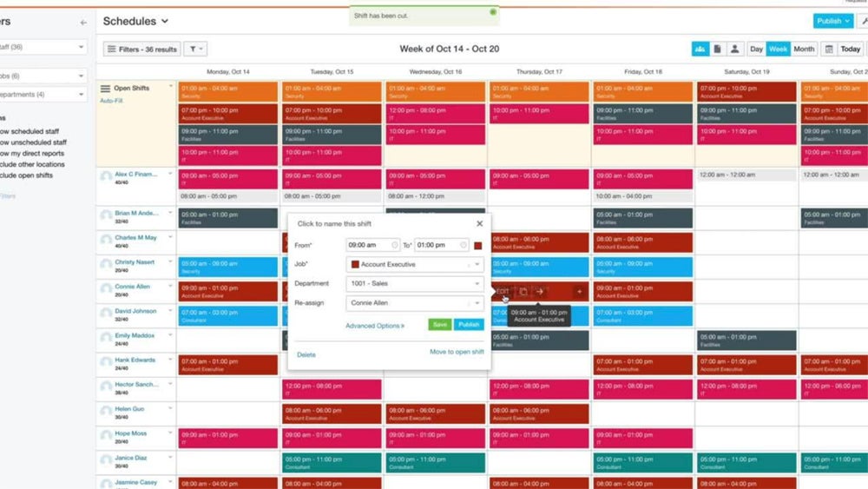Expand the Staff (36) dropdown in sidebar
The width and height of the screenshot is (868, 489).
pyautogui.click(x=42, y=47)
